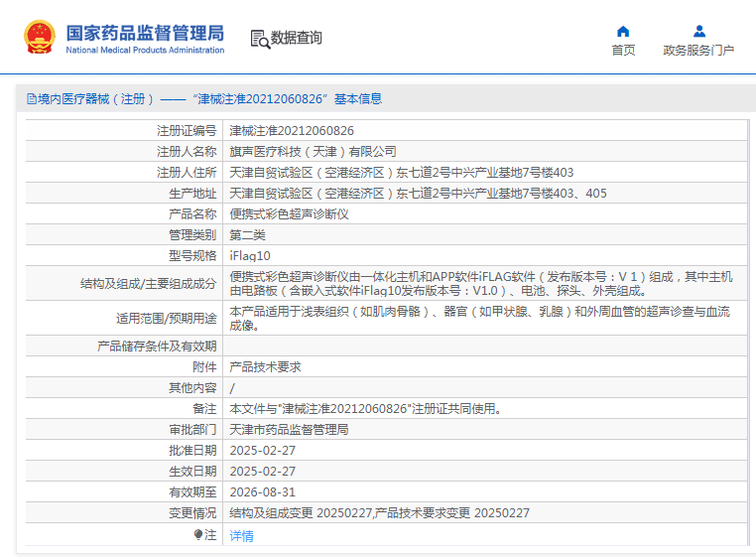Select the 注册人住所 address ending 7号楼403
Image resolution: width=756 pixels, height=557 pixels.
tap(402, 173)
